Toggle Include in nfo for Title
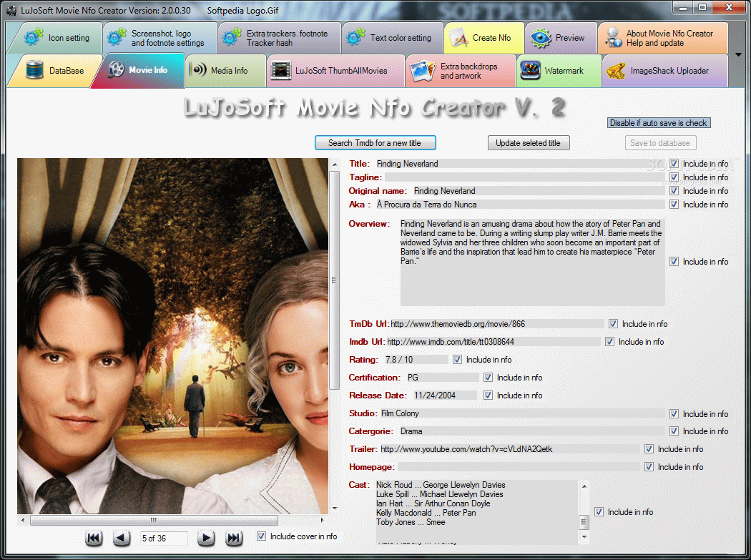Image resolution: width=751 pixels, height=560 pixels. click(674, 164)
